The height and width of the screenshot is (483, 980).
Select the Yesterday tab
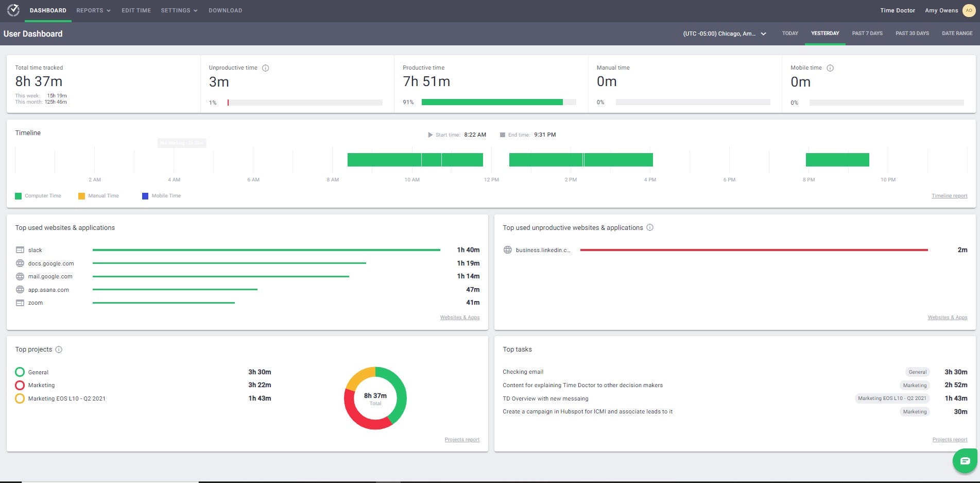(x=825, y=34)
